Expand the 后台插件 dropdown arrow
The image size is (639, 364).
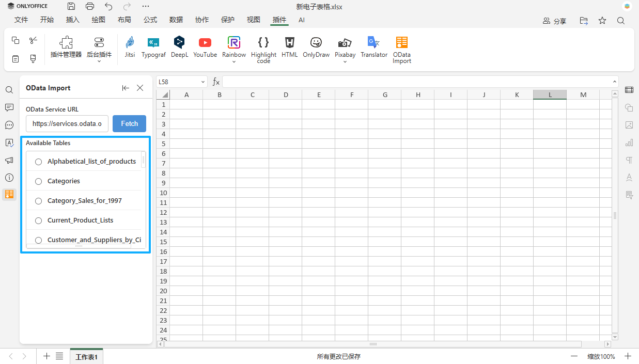click(99, 60)
